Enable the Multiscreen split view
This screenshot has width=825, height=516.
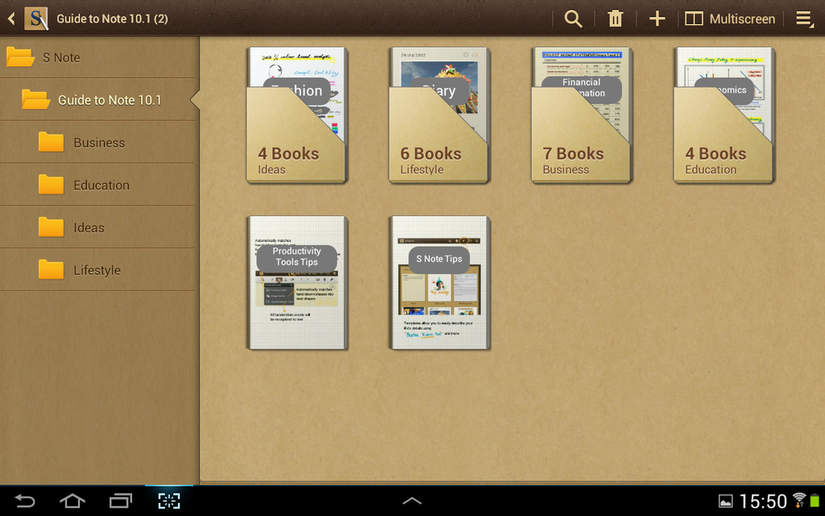[730, 19]
